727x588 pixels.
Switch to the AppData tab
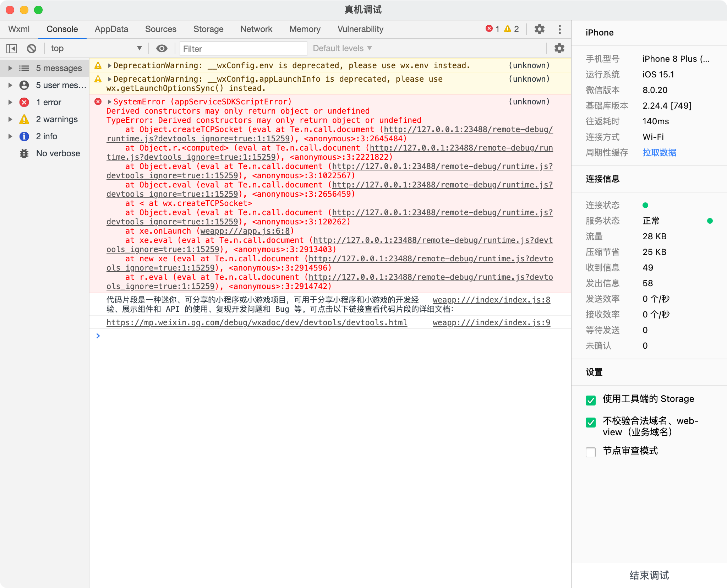click(111, 29)
